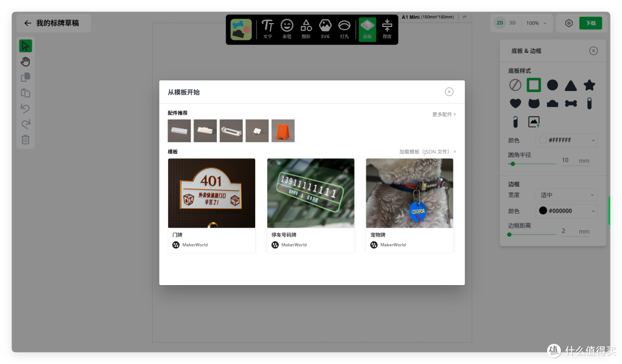Open the 表情 emoji tool
This screenshot has width=622, height=364.
pos(287,29)
